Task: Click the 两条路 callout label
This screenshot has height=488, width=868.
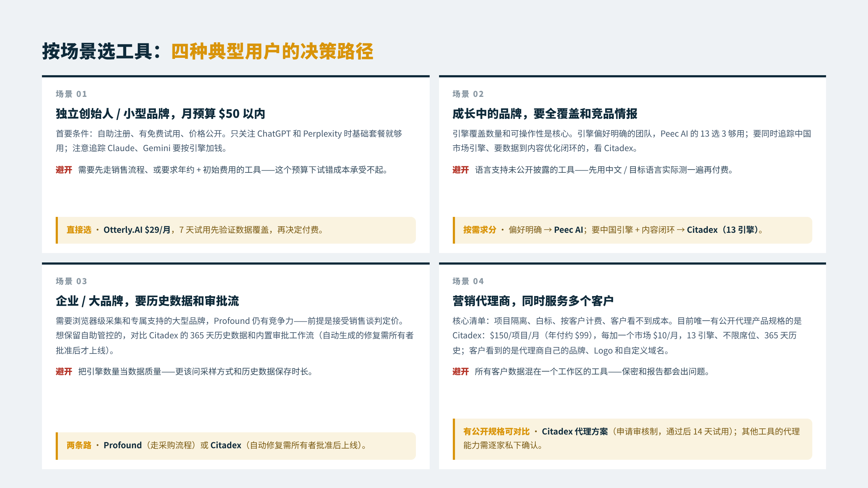Action: pos(79,445)
